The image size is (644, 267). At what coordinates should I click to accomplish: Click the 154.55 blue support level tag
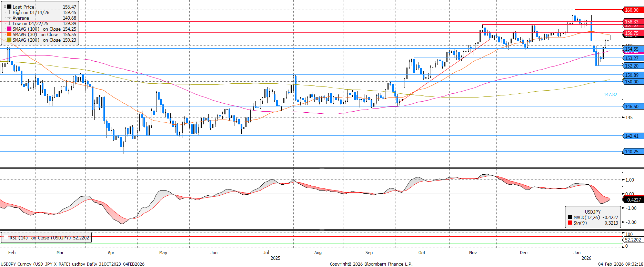click(x=633, y=49)
